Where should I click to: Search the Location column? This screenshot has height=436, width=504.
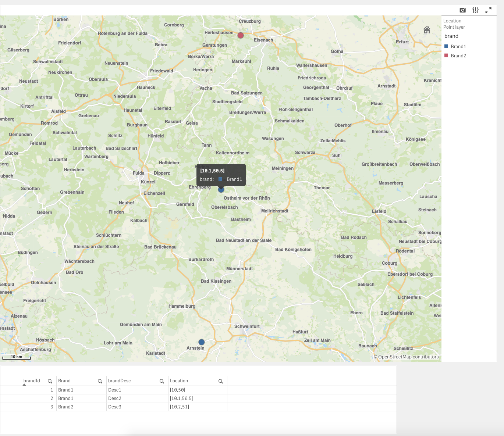[x=221, y=381]
